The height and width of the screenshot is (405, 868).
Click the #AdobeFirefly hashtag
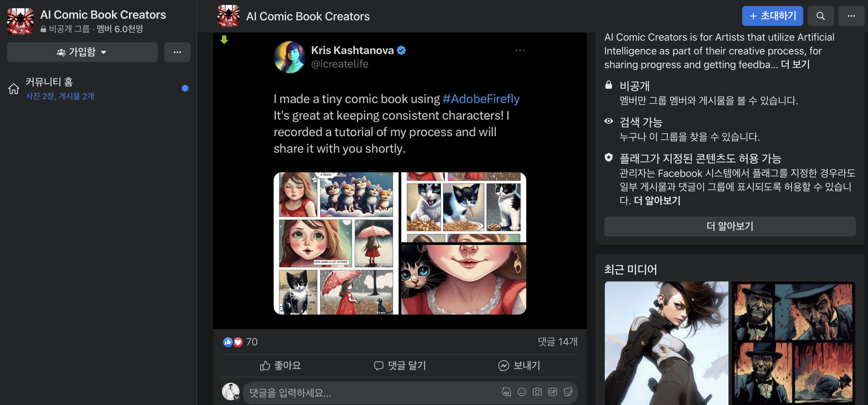tap(481, 99)
